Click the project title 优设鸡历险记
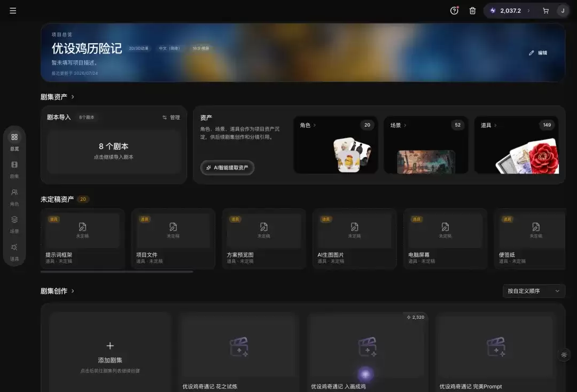Viewport: 577px width, 392px height. tap(87, 49)
